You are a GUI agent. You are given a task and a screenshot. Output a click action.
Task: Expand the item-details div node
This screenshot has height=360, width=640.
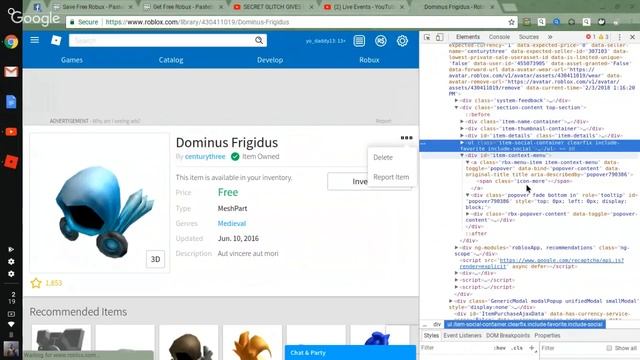[x=462, y=136]
